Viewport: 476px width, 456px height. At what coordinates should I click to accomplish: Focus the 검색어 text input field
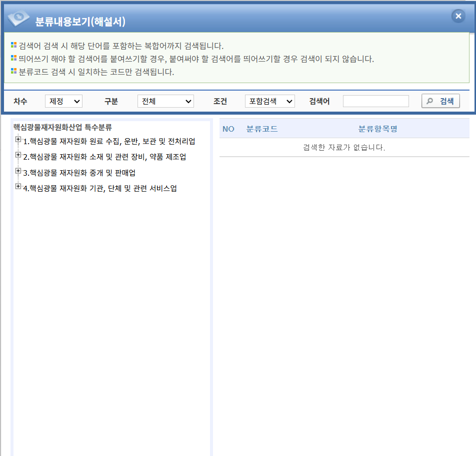click(375, 101)
